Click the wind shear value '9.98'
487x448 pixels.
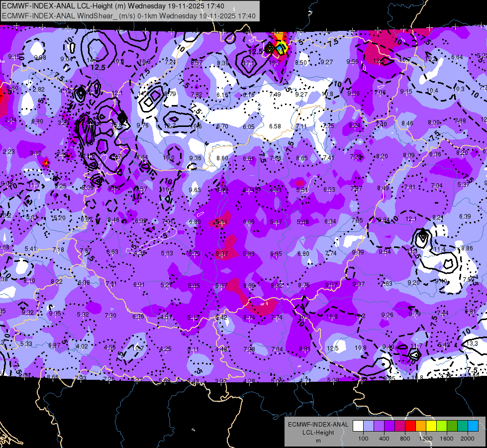40,58
